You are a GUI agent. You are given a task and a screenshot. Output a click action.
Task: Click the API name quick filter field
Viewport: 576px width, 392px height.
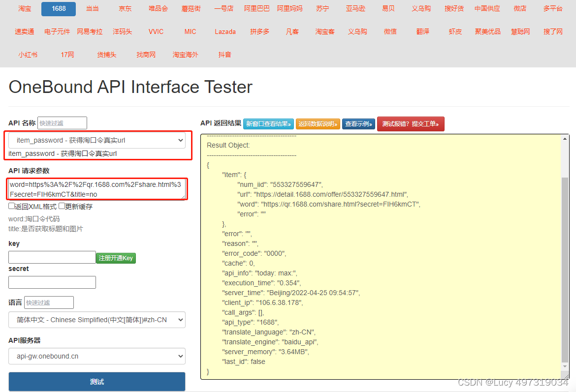(x=62, y=123)
